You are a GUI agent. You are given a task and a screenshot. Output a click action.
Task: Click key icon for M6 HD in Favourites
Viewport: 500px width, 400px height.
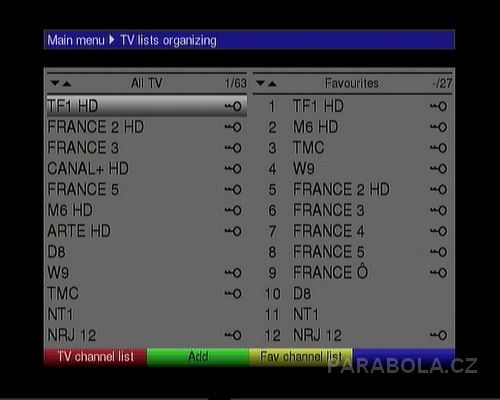(438, 127)
